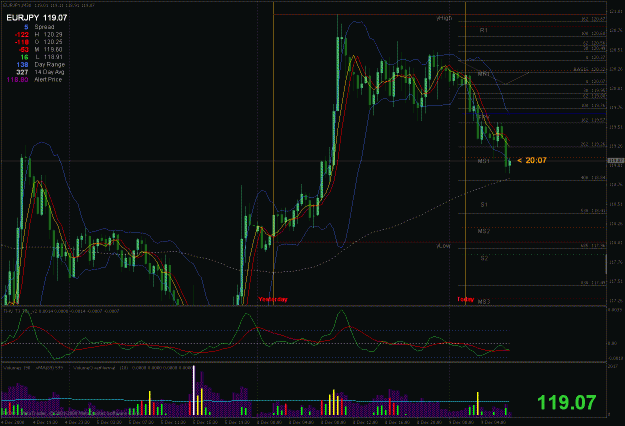Select the red Yesterday session label
Screen dimensions: 625x426
click(273, 299)
